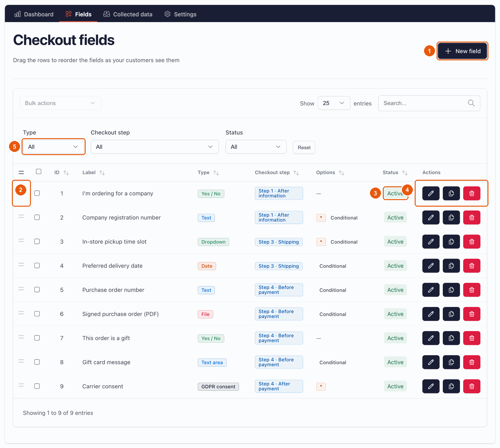This screenshot has width=500, height=448.
Task: Open the Collected data tab
Action: click(128, 14)
